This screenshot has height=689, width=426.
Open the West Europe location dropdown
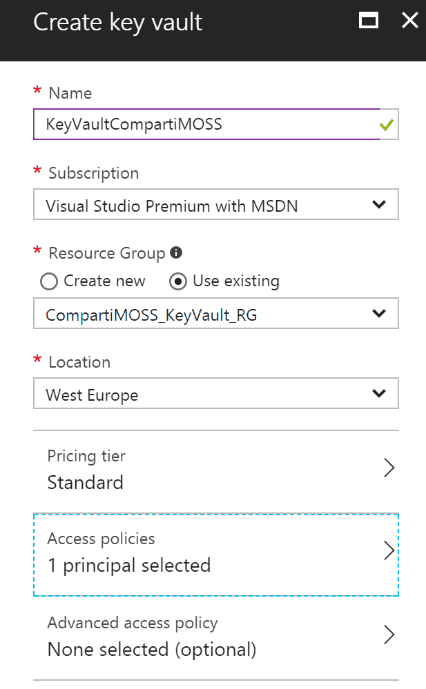pyautogui.click(x=216, y=393)
